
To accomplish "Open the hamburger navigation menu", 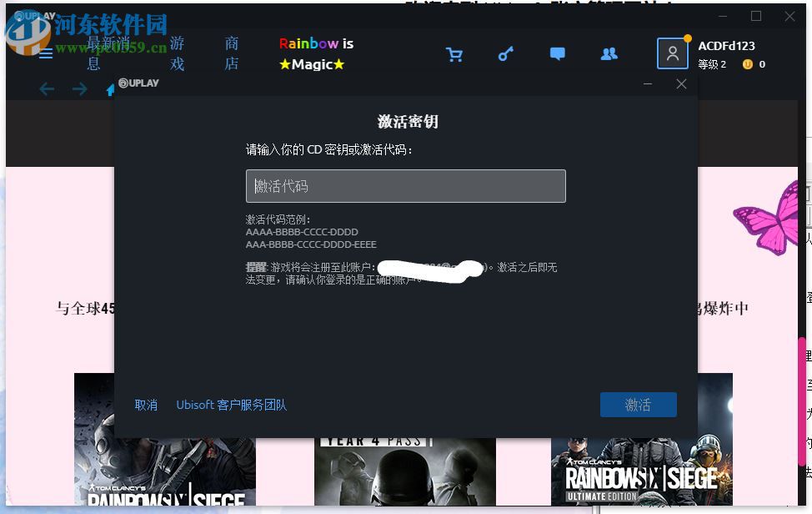I will 45,53.
